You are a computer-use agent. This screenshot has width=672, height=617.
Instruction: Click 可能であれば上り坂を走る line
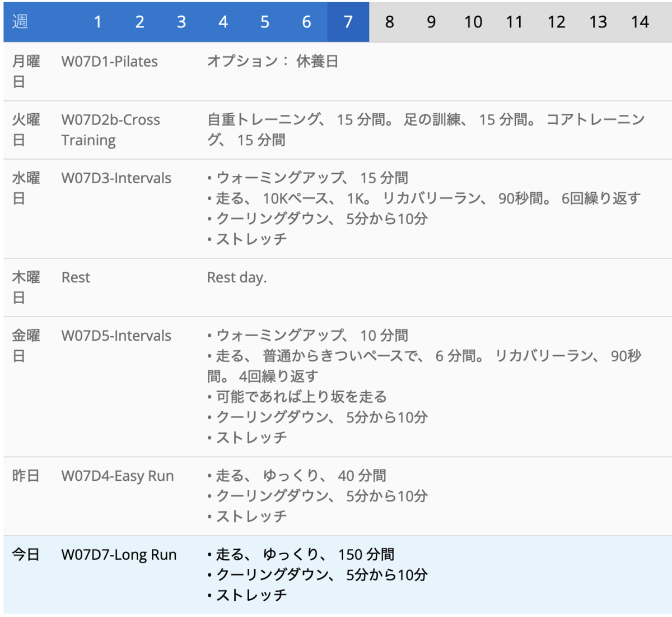click(x=297, y=397)
